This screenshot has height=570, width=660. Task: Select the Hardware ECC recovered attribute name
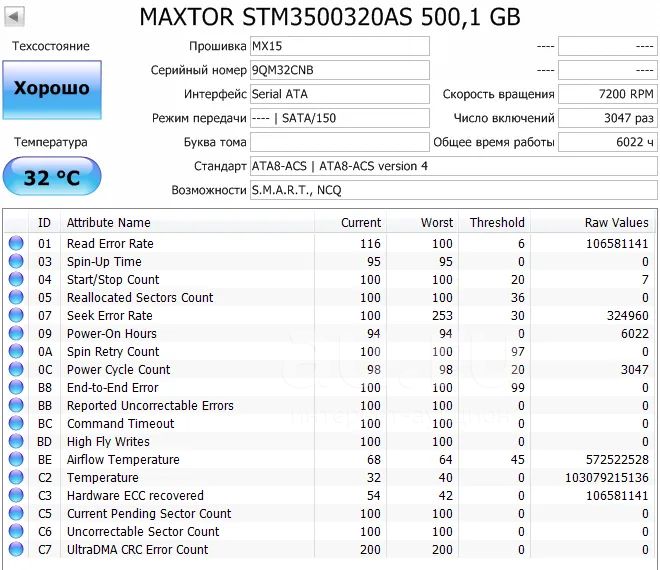point(135,495)
